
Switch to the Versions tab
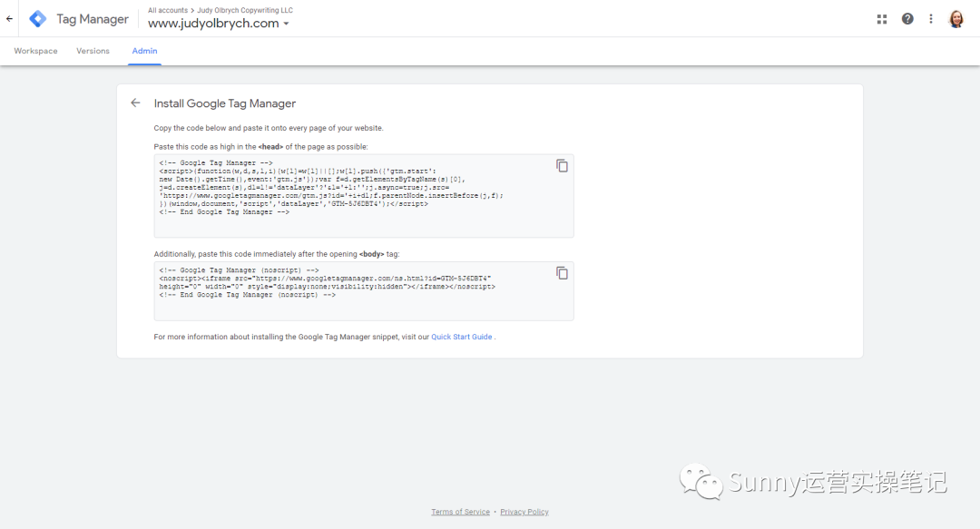tap(93, 51)
